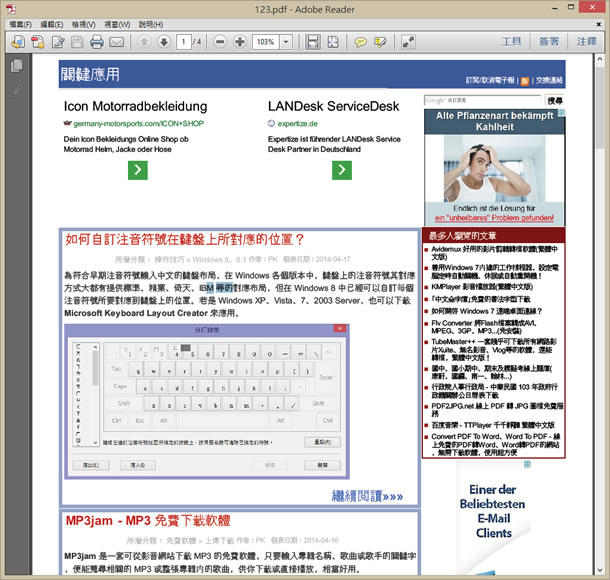
Task: Go to next page with down arrow
Action: pos(164,42)
